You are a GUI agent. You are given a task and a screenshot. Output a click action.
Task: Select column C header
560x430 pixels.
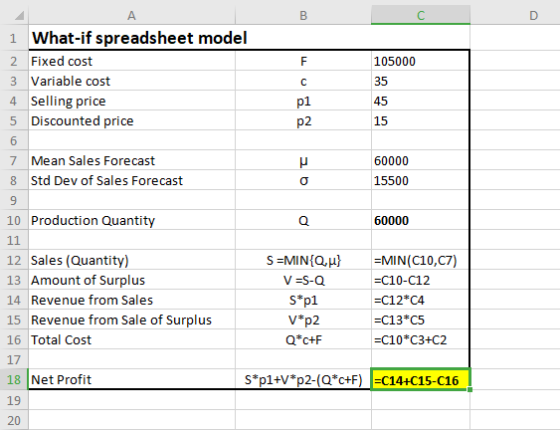click(x=421, y=15)
